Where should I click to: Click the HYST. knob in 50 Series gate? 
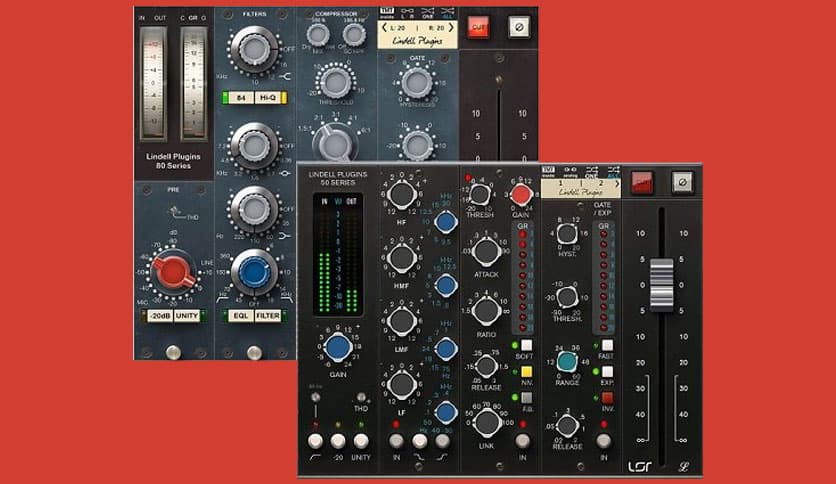point(566,233)
